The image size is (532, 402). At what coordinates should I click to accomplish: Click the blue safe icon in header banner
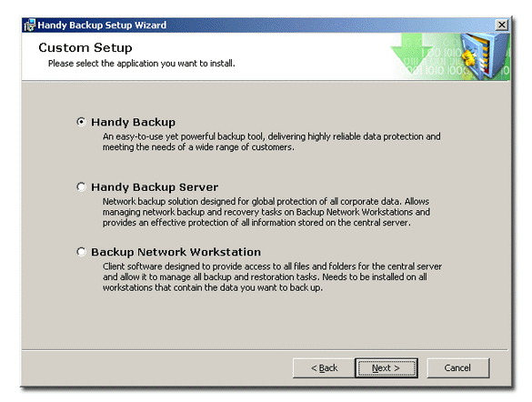point(486,56)
